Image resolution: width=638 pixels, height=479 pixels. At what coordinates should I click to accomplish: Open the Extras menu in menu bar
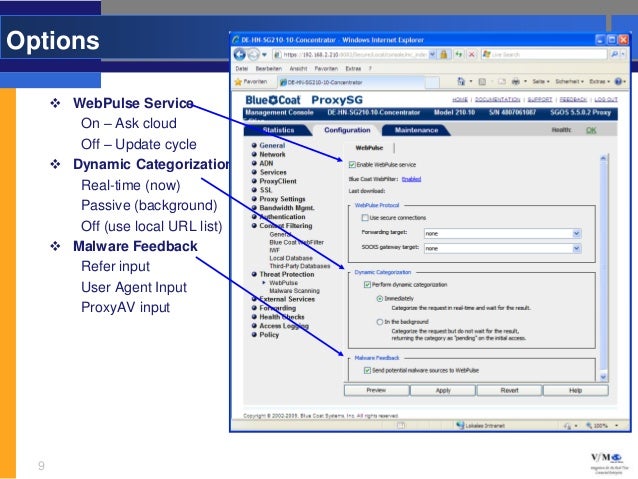click(x=353, y=68)
